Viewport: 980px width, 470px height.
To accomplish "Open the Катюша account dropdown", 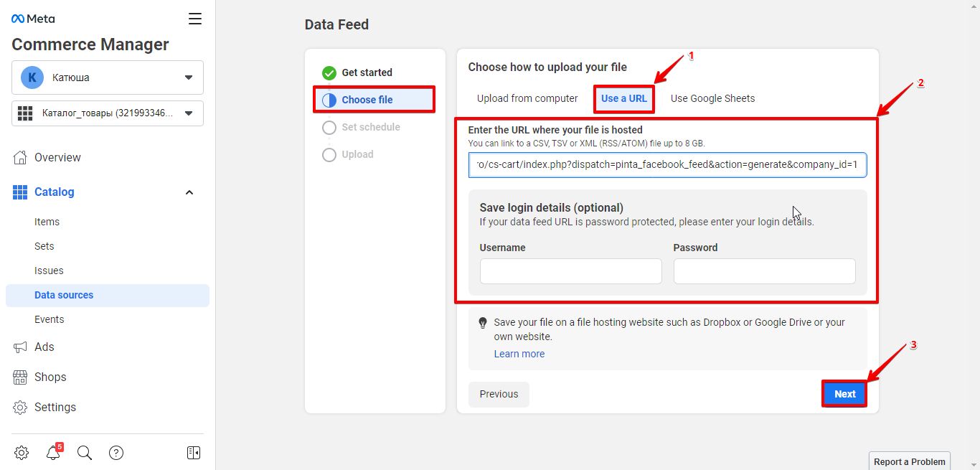I will click(108, 77).
